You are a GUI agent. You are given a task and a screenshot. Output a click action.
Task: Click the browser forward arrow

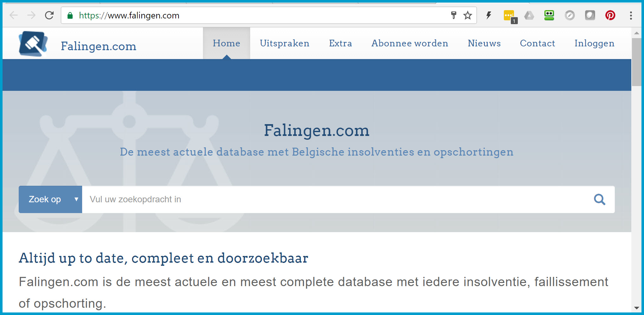(31, 15)
